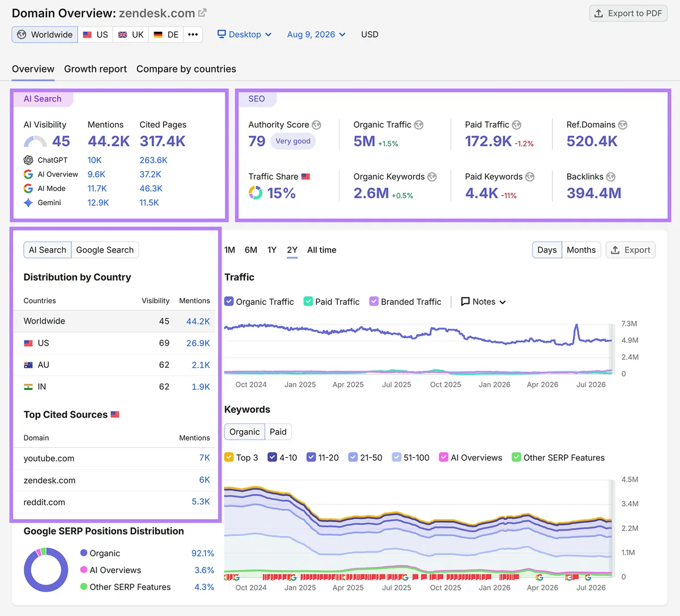Select Google Search tab
Screen dimensions: 680x616
click(x=105, y=250)
